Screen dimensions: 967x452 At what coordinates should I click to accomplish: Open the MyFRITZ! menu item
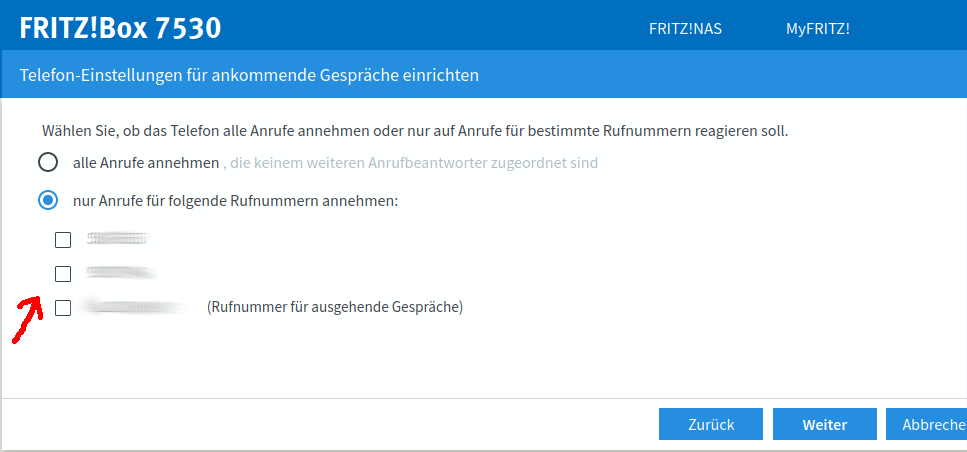click(817, 29)
